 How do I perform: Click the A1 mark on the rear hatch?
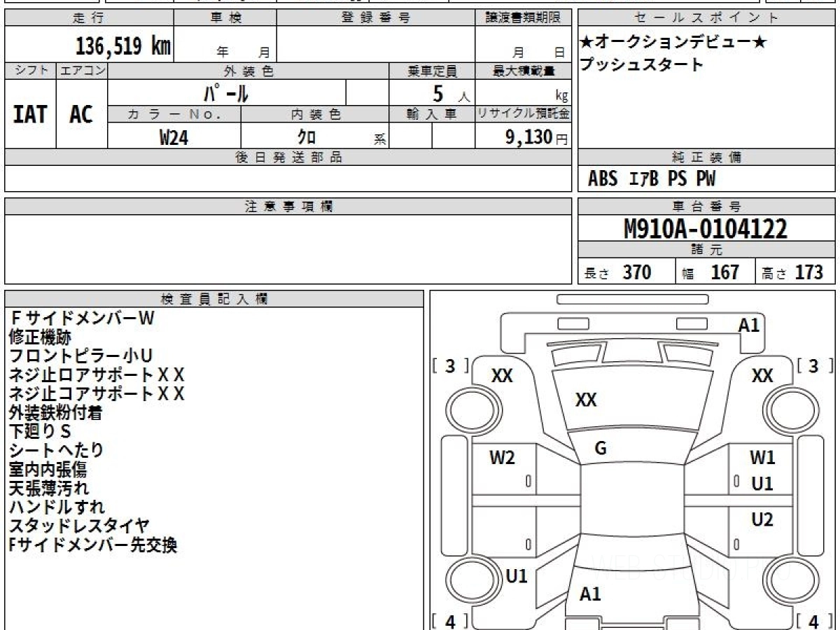click(590, 594)
